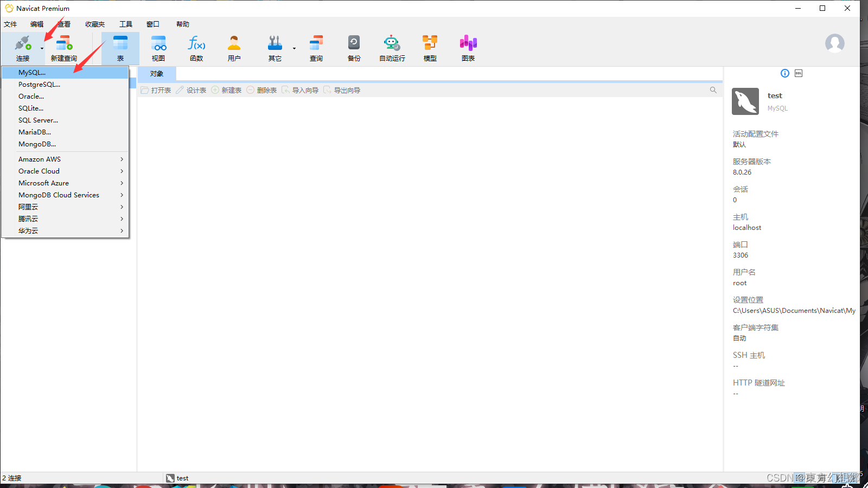The height and width of the screenshot is (488, 868).
Task: Click the 导出向导 button
Action: coord(342,90)
